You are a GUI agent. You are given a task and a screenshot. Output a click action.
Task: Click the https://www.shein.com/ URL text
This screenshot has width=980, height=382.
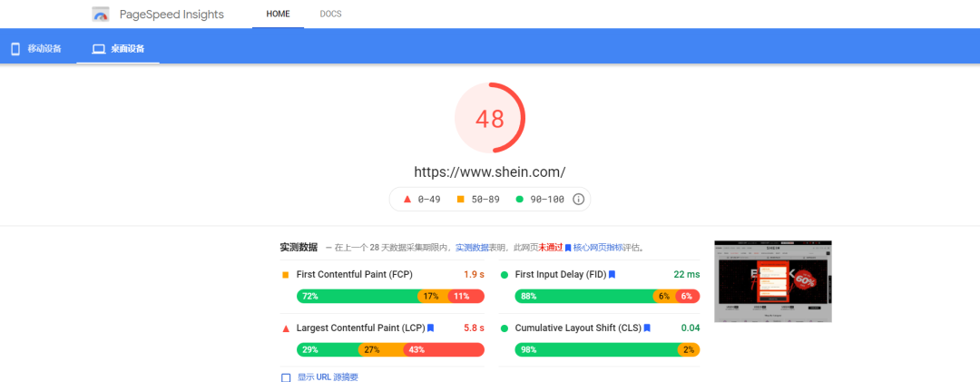click(490, 171)
